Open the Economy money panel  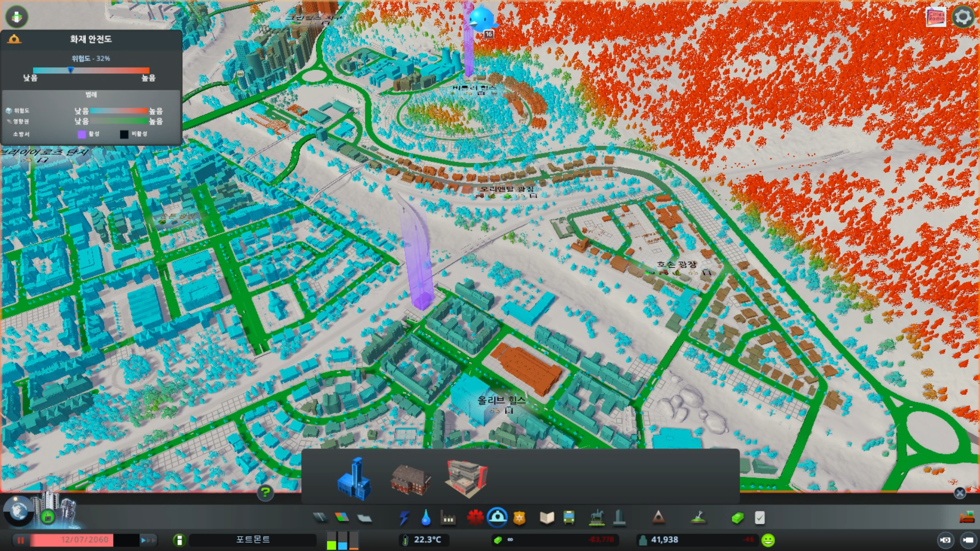tap(737, 518)
